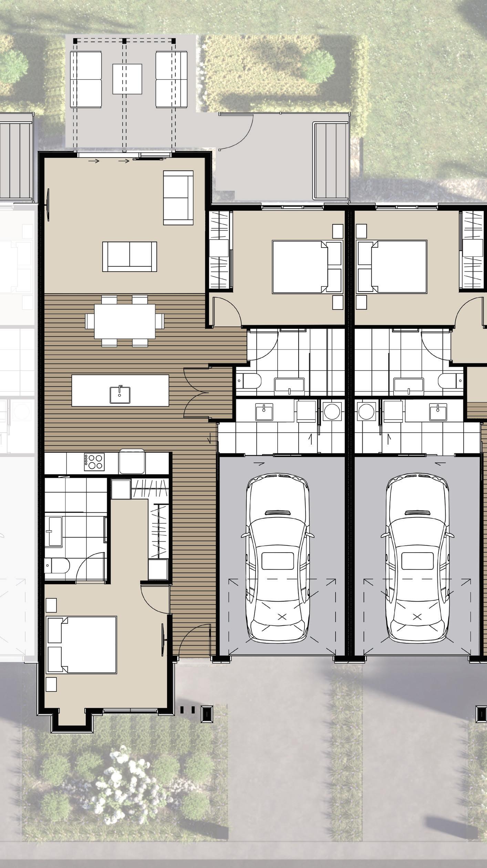487x868 pixels.
Task: Click the bed in the left rear bedroom
Action: (x=307, y=267)
